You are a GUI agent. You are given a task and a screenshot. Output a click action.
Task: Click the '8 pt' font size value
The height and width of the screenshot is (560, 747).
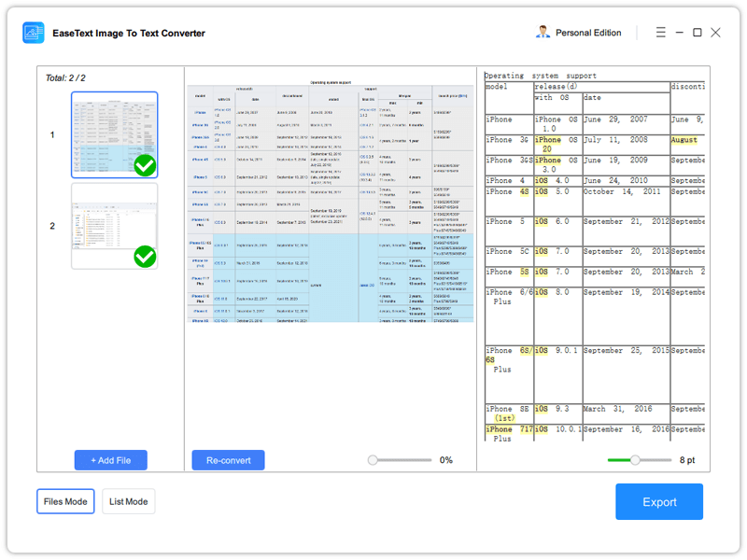[687, 460]
